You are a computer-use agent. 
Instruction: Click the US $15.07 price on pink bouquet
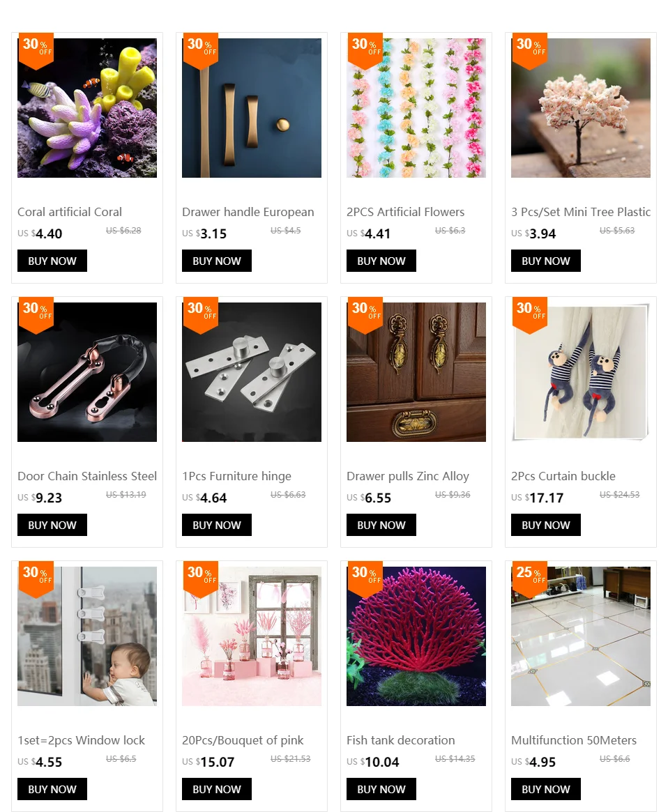[x=208, y=762]
